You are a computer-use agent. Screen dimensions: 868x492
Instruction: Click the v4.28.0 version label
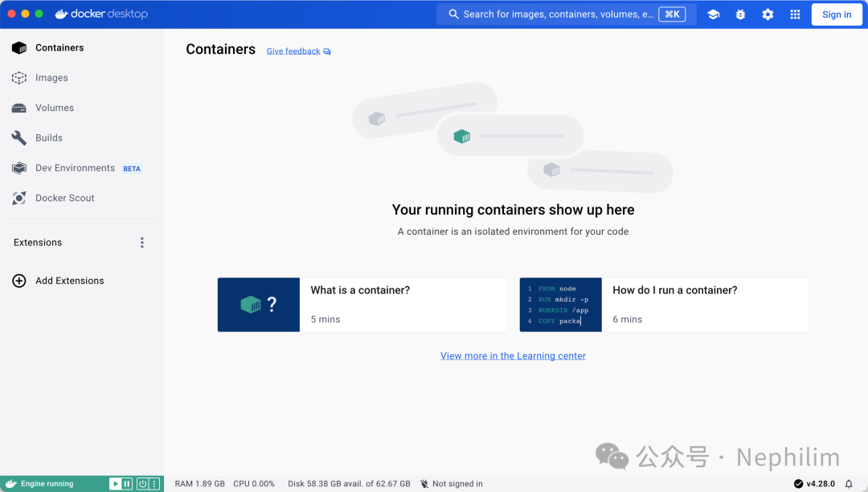coord(821,484)
